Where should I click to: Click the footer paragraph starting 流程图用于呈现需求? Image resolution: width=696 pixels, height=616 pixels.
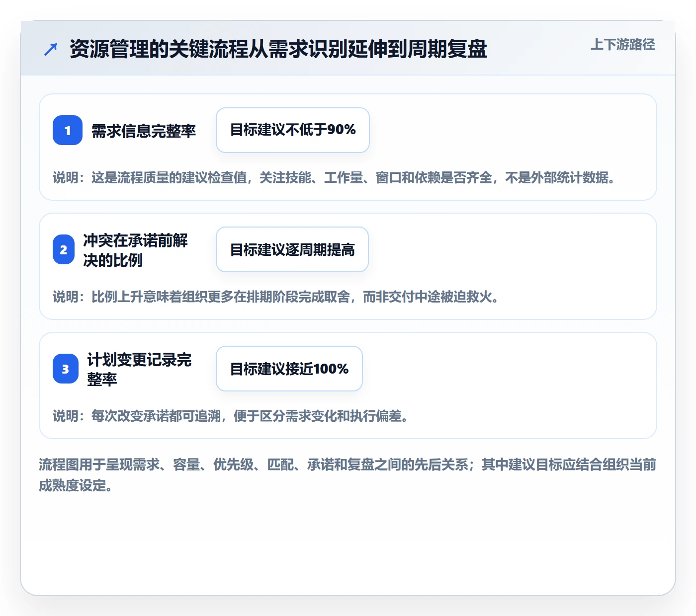[348, 475]
